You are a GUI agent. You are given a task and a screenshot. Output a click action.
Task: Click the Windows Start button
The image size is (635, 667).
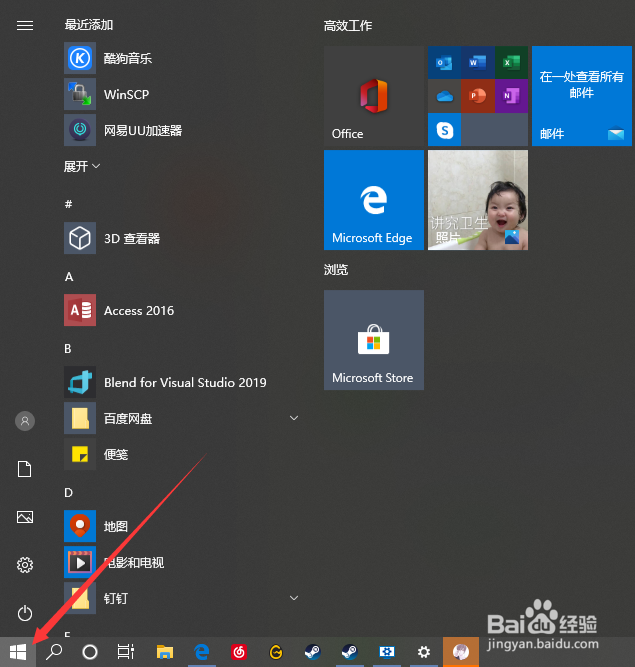pos(18,652)
